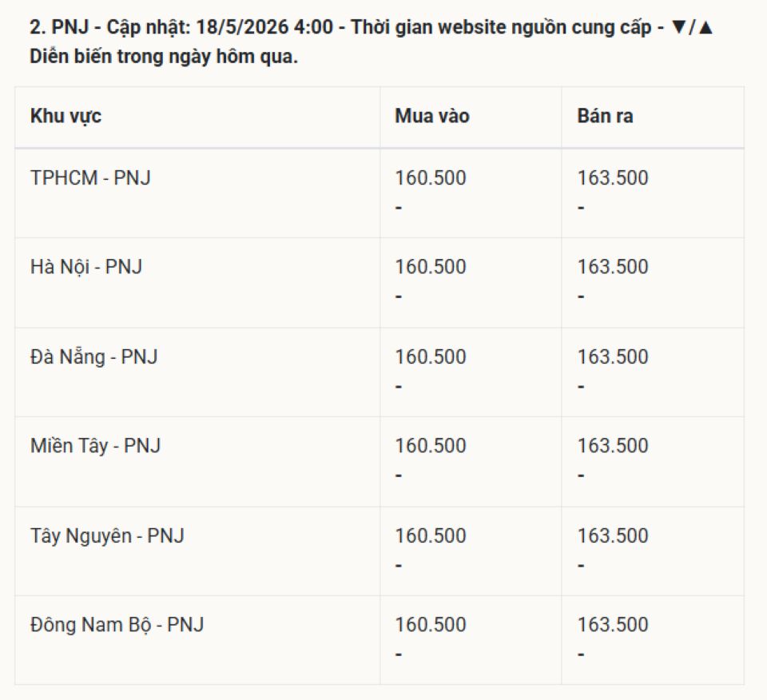Click Đà Nẵng sell price 163.500

click(613, 356)
